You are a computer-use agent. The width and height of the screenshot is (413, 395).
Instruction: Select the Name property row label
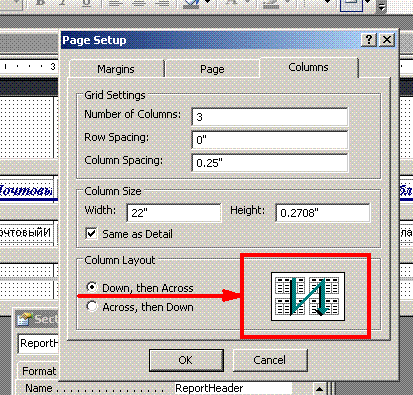point(39,388)
